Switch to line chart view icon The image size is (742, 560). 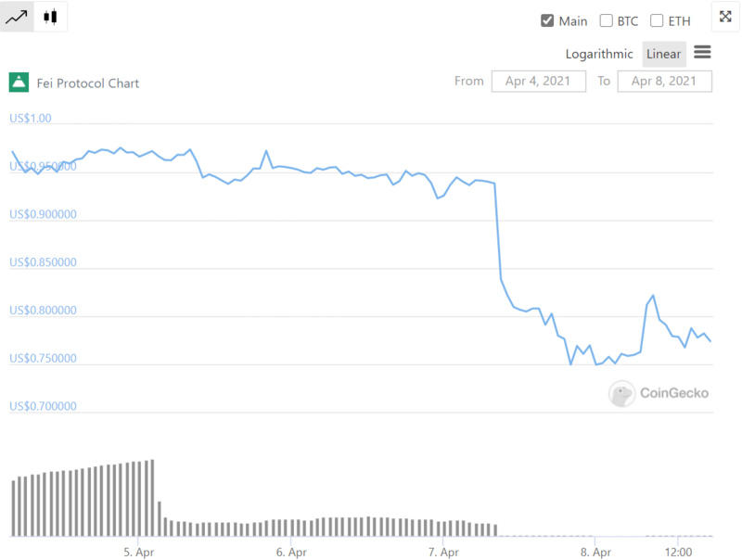pyautogui.click(x=17, y=17)
